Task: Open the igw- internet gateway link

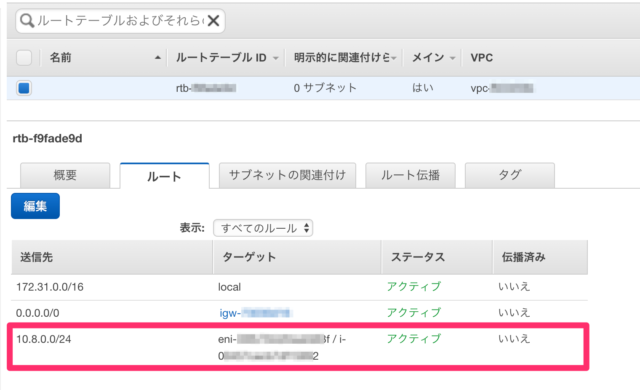Action: point(256,313)
